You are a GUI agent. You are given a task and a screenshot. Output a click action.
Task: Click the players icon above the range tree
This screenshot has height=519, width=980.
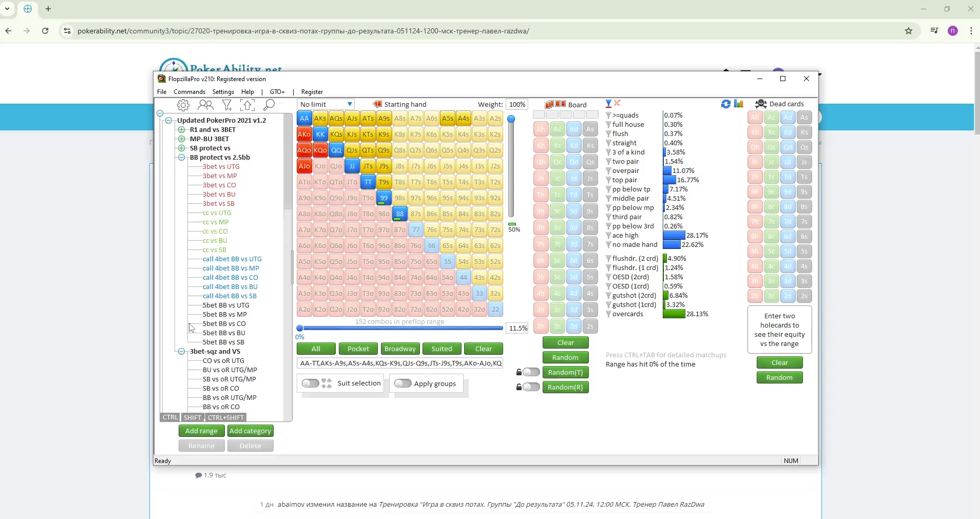[x=205, y=105]
